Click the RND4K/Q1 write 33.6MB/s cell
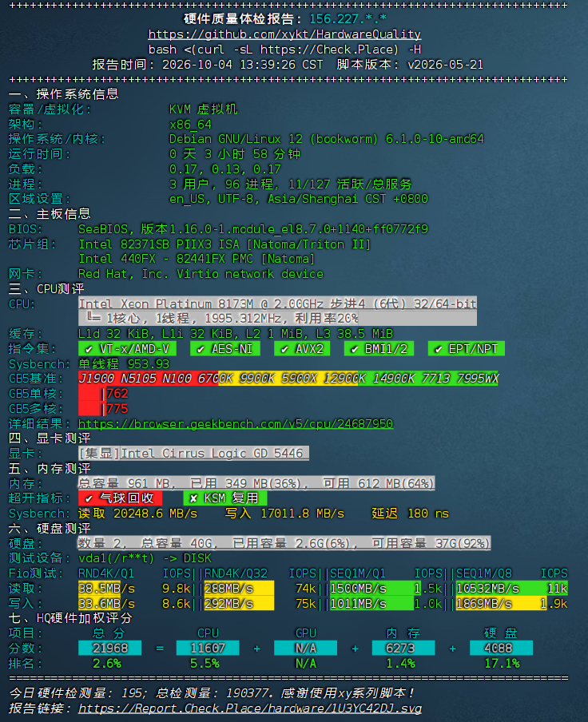Viewport: 588px width, 722px height. 106,603
